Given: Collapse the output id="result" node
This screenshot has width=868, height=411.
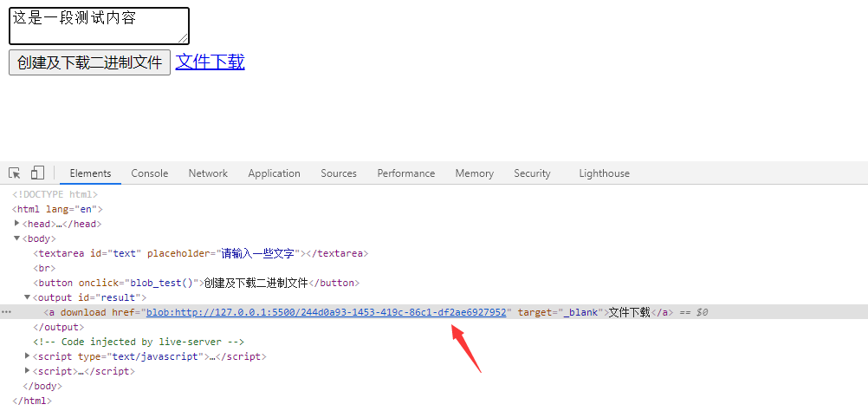Looking at the screenshot, I should click(27, 297).
